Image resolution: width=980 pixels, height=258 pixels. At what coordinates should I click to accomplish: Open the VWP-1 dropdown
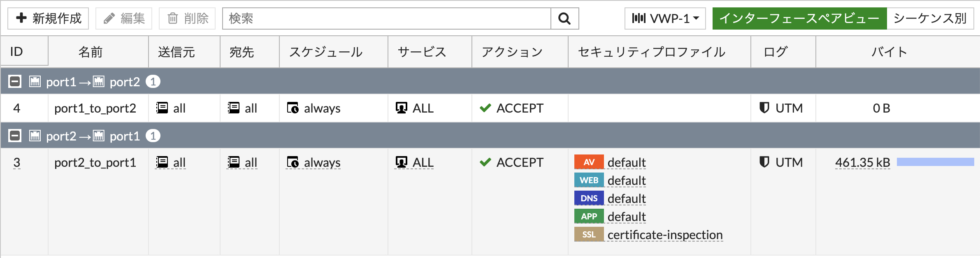(x=665, y=18)
